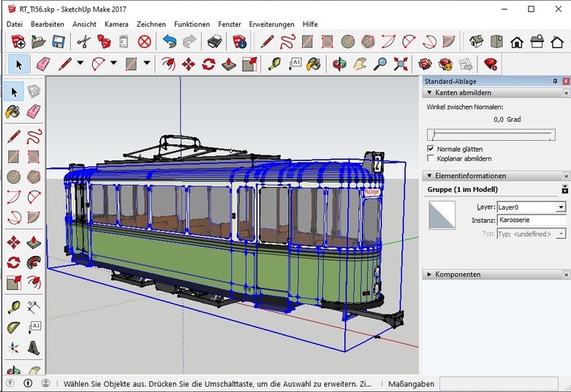This screenshot has height=392, width=571.
Task: Select the Polygon tool in top toolbar
Action: pyautogui.click(x=368, y=42)
